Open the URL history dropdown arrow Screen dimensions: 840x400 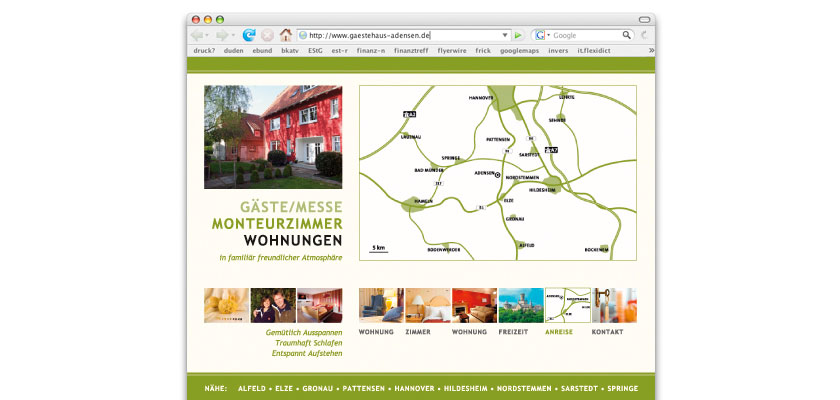pyautogui.click(x=505, y=35)
